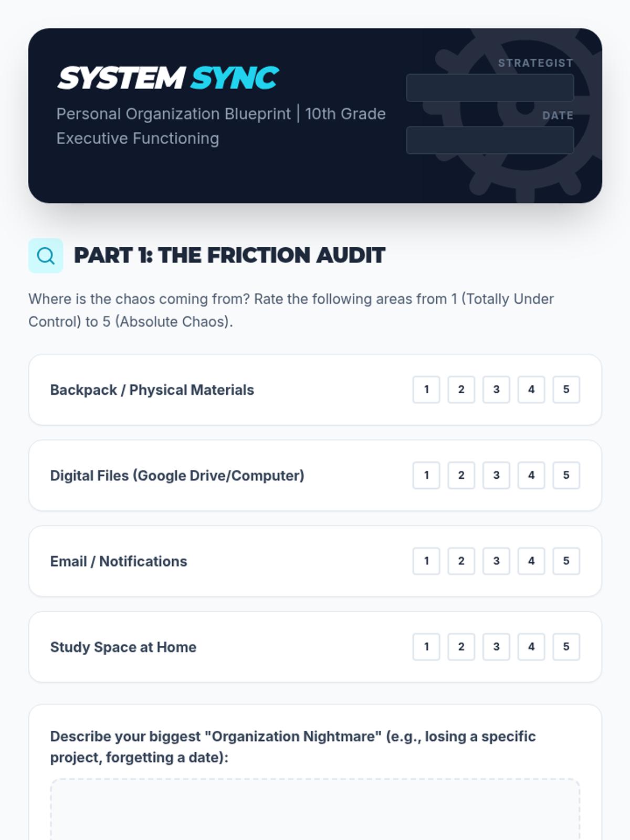The image size is (630, 840).
Task: Rate Backpack / Physical Materials as 1
Action: (x=426, y=390)
